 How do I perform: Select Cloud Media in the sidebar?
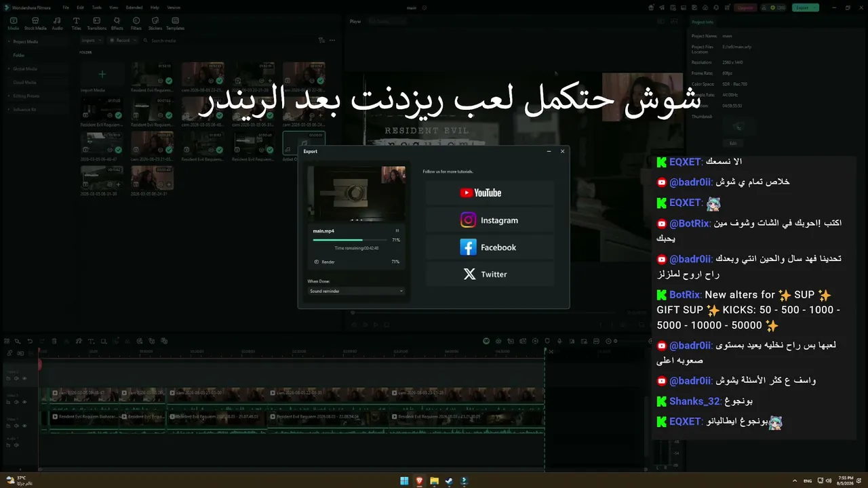(24, 82)
